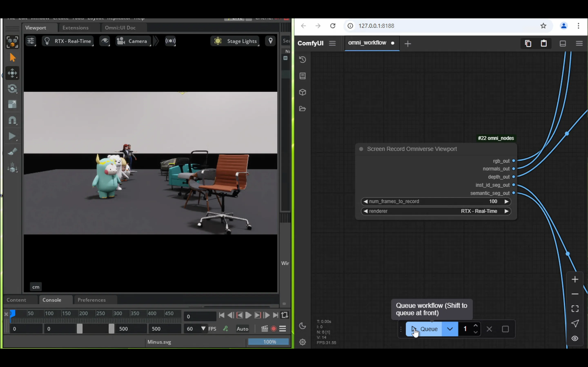Toggle viewport visibility eye menu

point(105,41)
